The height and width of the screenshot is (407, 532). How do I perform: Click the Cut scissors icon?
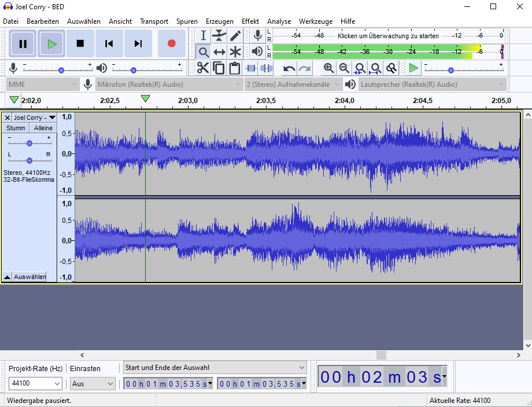pyautogui.click(x=203, y=68)
